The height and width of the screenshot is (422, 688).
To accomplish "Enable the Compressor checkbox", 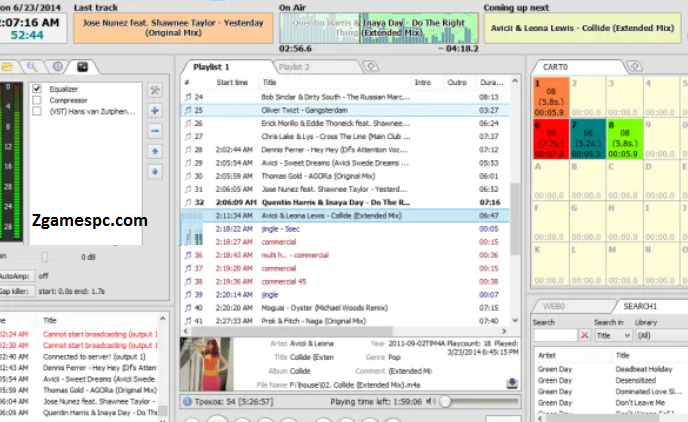I will coord(37,100).
